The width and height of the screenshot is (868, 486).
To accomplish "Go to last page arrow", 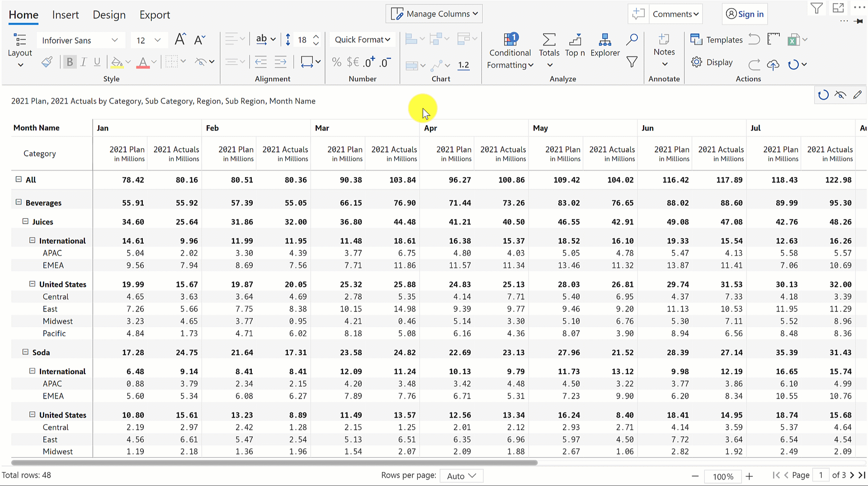I will point(862,475).
